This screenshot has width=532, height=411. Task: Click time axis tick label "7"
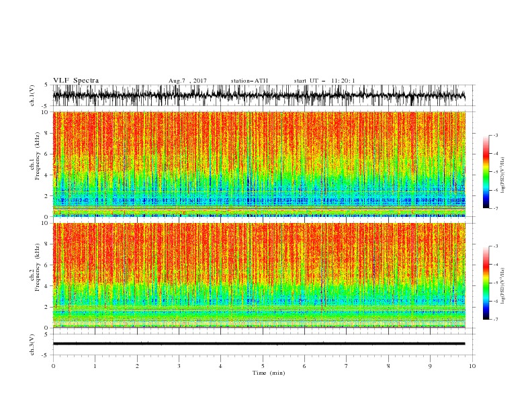tap(347, 366)
